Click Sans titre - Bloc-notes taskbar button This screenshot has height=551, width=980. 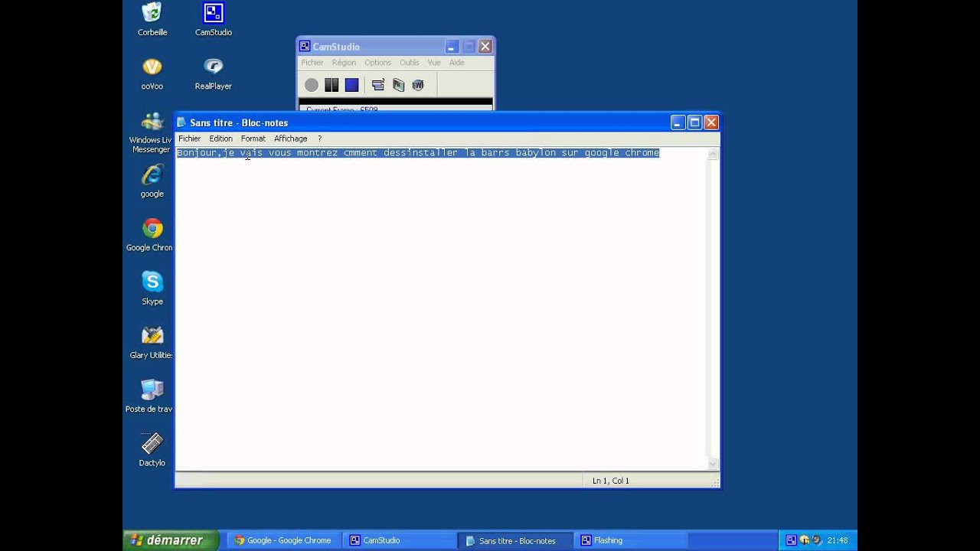[x=514, y=540]
